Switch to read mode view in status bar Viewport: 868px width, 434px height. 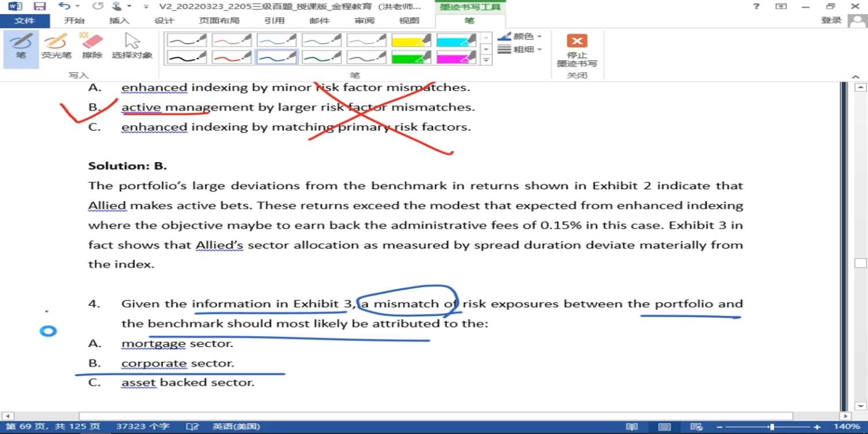[632, 427]
